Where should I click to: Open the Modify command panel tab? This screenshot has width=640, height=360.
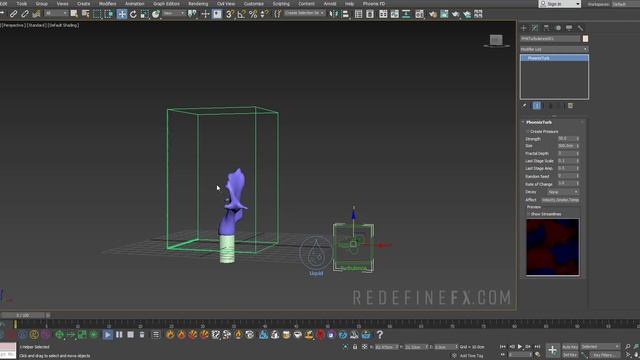[535, 28]
